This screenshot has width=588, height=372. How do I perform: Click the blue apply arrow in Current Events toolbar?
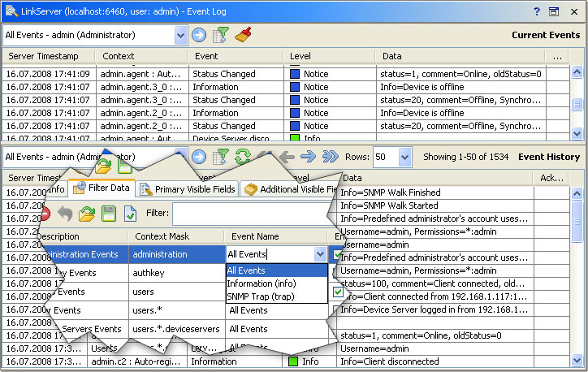click(199, 35)
